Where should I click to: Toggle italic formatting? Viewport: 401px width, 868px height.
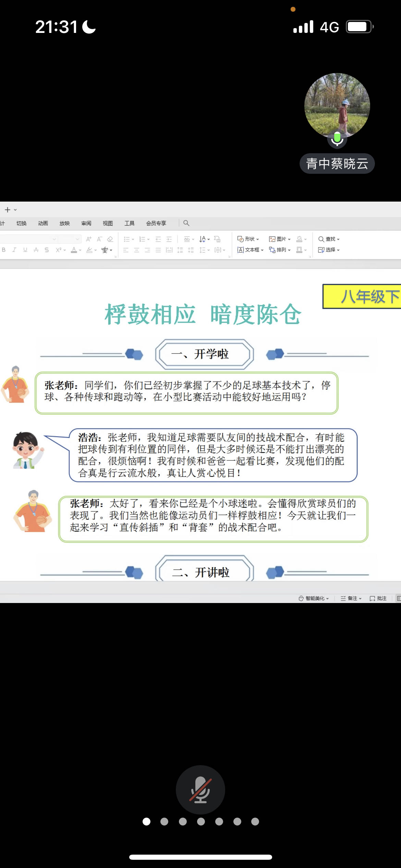[14, 250]
